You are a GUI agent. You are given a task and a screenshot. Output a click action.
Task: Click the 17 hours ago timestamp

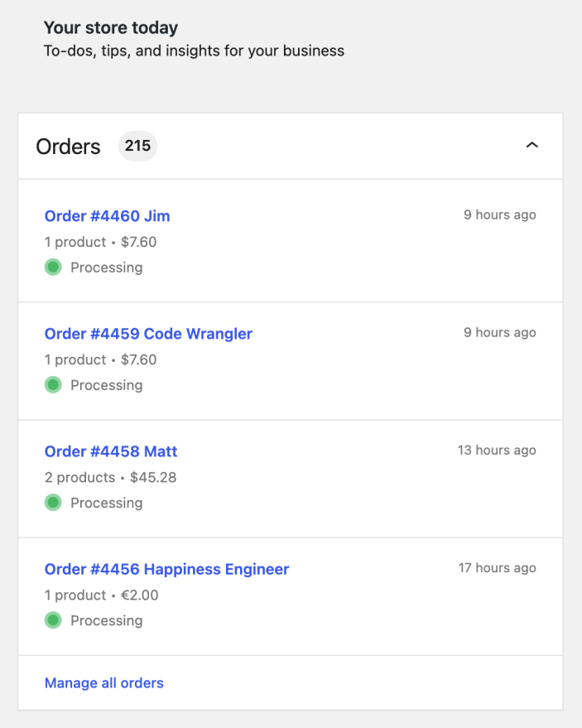click(497, 568)
